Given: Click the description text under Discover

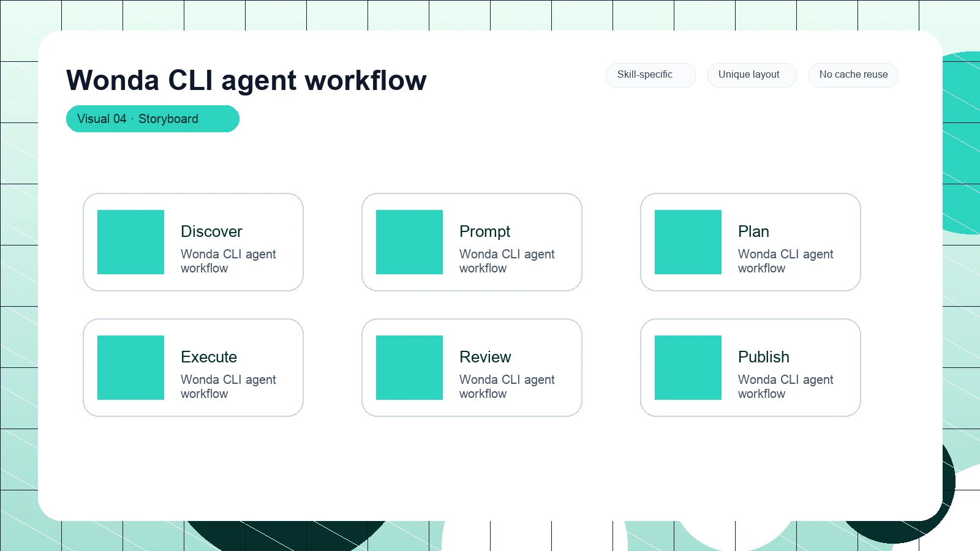Looking at the screenshot, I should click(228, 261).
